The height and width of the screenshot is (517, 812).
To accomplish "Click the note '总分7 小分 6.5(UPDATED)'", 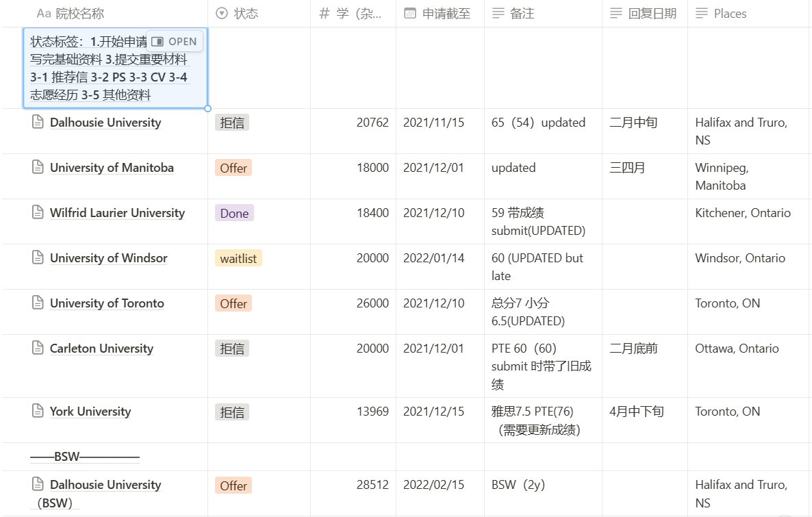I will (529, 312).
